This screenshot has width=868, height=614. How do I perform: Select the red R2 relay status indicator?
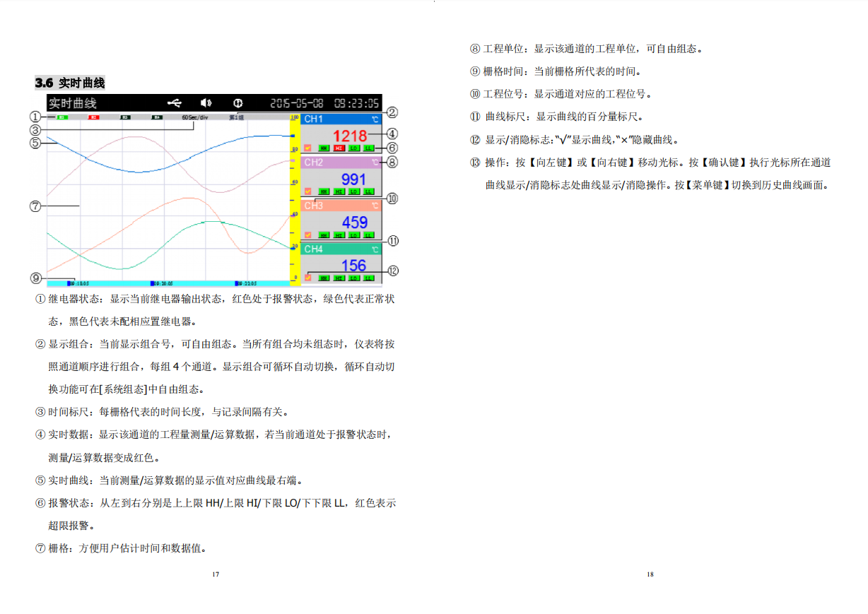93,117
